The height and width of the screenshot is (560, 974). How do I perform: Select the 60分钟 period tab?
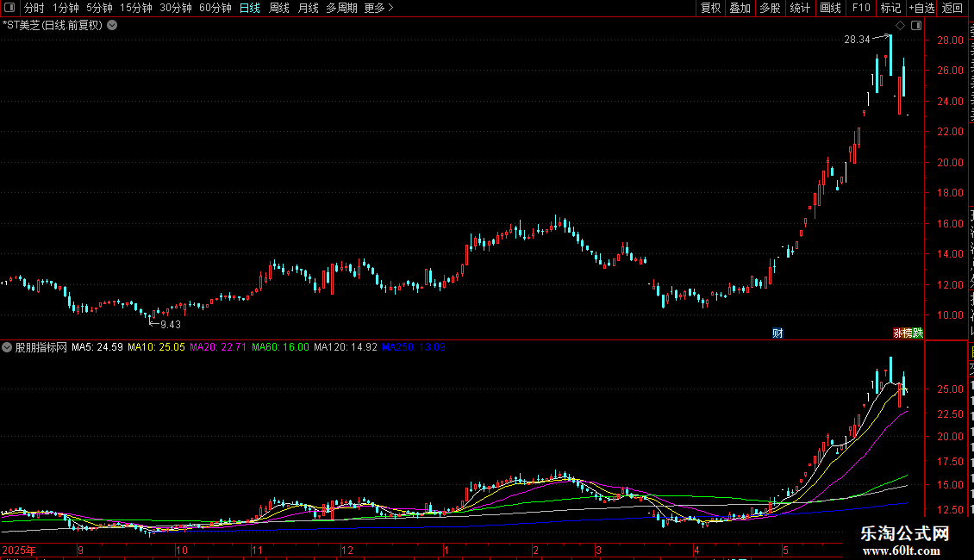click(x=215, y=8)
